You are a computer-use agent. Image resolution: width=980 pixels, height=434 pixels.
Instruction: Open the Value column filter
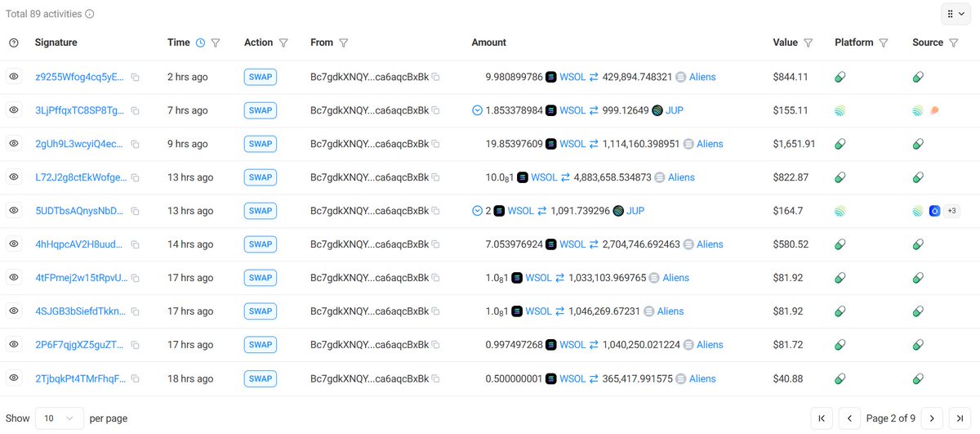coord(808,43)
